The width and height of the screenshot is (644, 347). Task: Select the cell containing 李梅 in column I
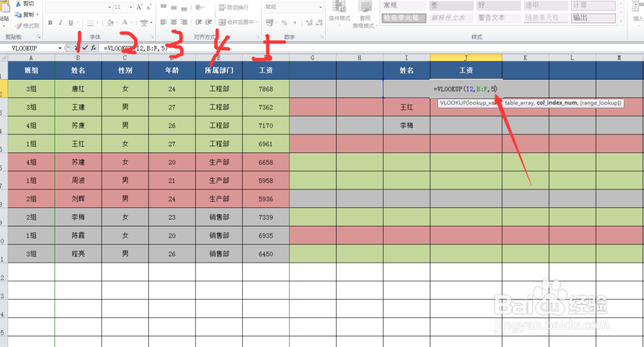click(406, 126)
